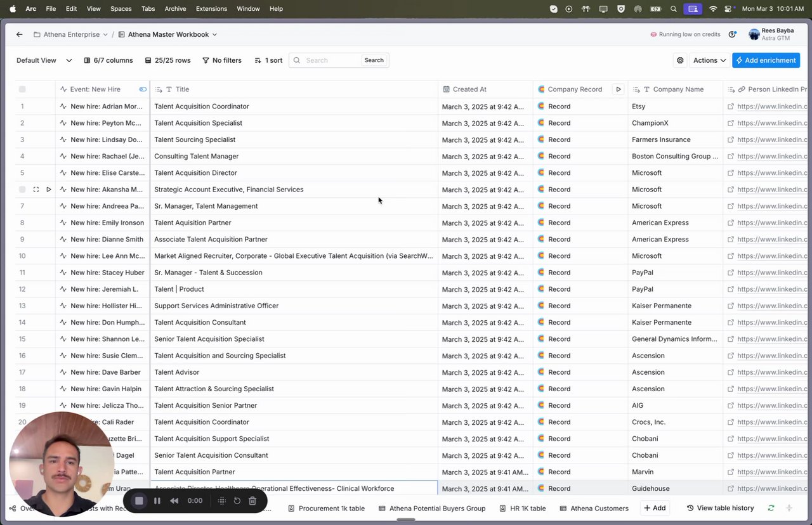Screen dimensions: 812x525
Task: Open the LinkedIn link icon for Etsy row
Action: pyautogui.click(x=730, y=107)
